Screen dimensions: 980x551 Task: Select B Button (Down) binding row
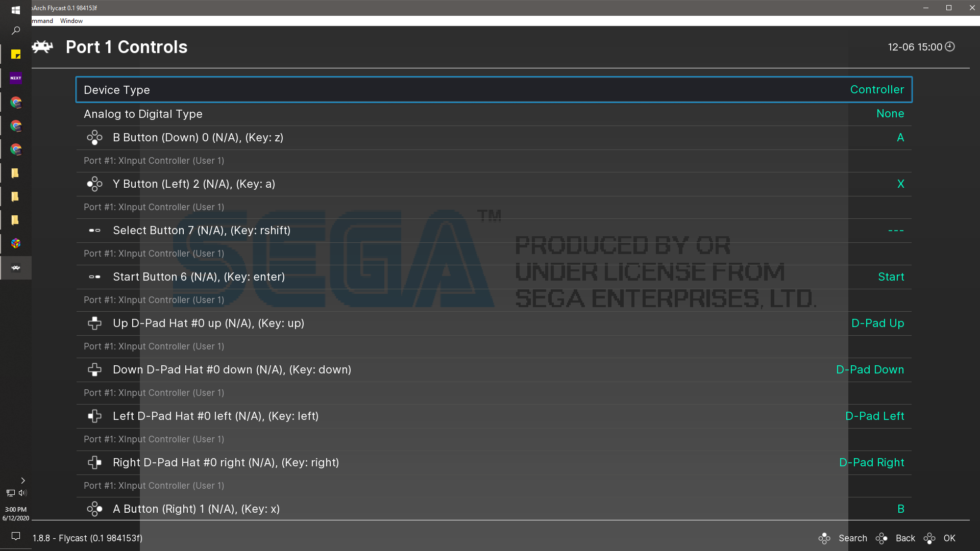click(494, 138)
